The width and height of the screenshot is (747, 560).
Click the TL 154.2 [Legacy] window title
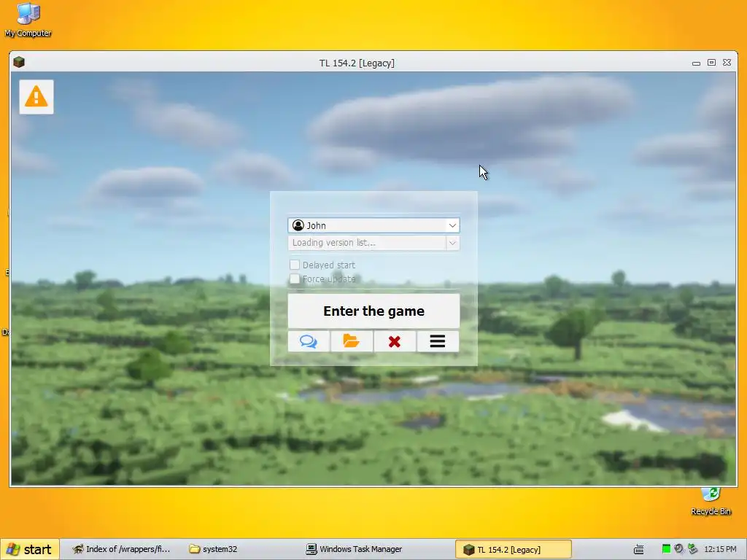coord(357,63)
